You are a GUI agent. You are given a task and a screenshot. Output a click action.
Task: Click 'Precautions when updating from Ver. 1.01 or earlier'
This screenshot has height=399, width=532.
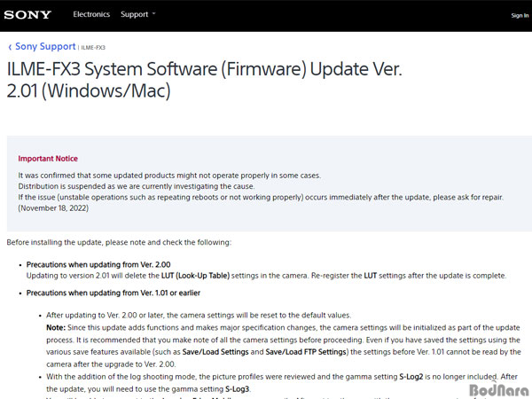(113, 293)
